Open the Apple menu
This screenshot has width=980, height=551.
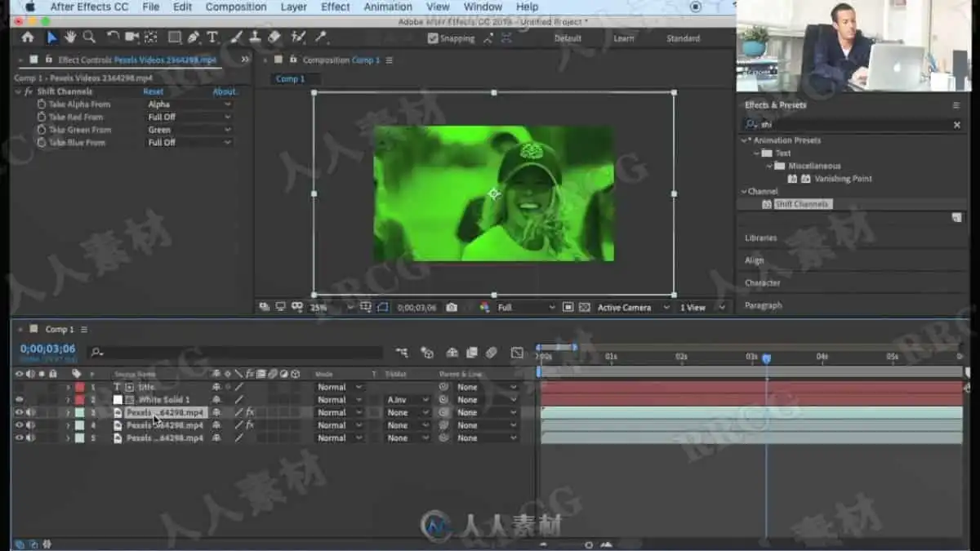[30, 7]
